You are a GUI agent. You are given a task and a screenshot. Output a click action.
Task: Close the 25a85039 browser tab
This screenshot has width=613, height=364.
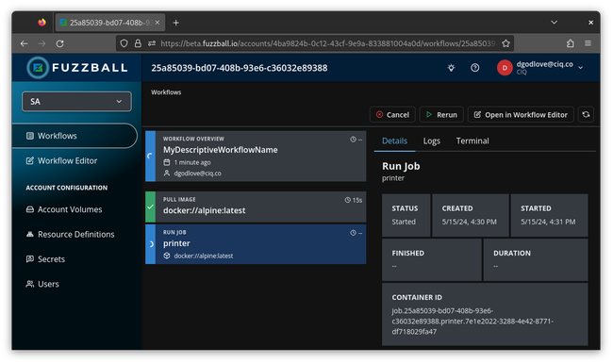[x=157, y=23]
